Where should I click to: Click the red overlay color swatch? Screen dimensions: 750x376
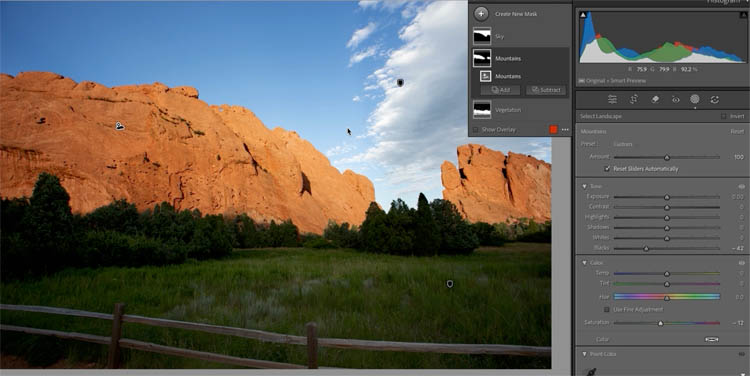coord(553,130)
